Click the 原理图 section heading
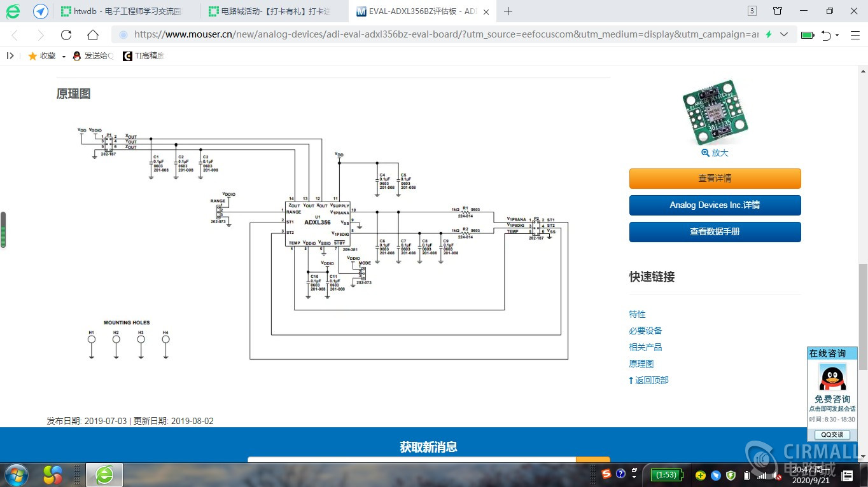This screenshot has width=868, height=487. [73, 94]
